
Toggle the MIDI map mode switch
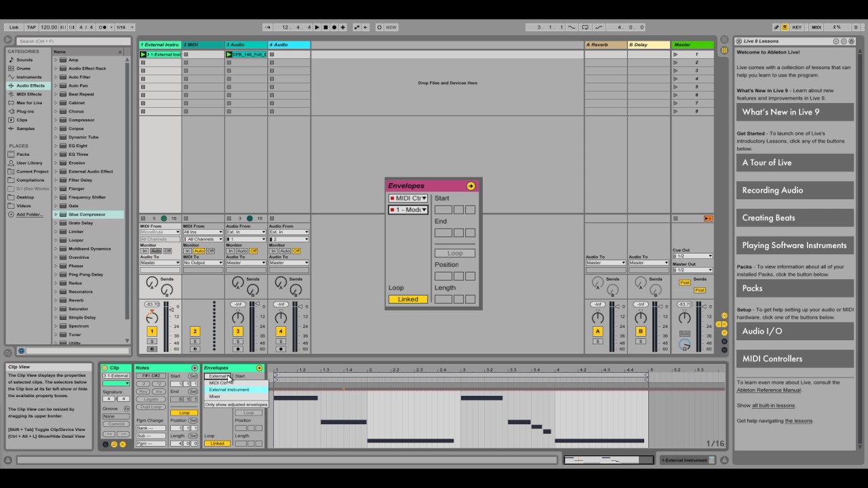[816, 27]
